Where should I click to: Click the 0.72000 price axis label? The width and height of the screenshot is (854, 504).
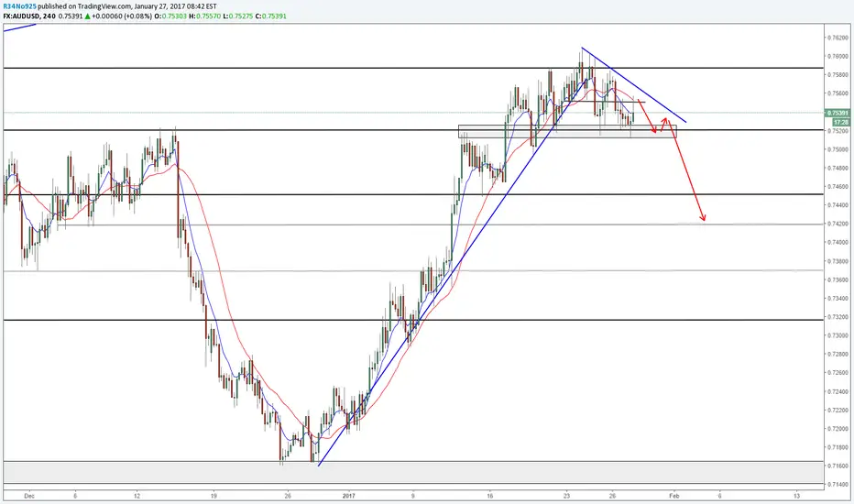click(x=838, y=429)
